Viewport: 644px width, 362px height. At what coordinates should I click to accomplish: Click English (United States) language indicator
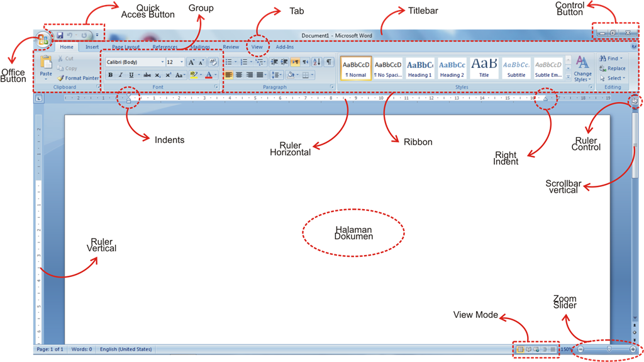[126, 349]
